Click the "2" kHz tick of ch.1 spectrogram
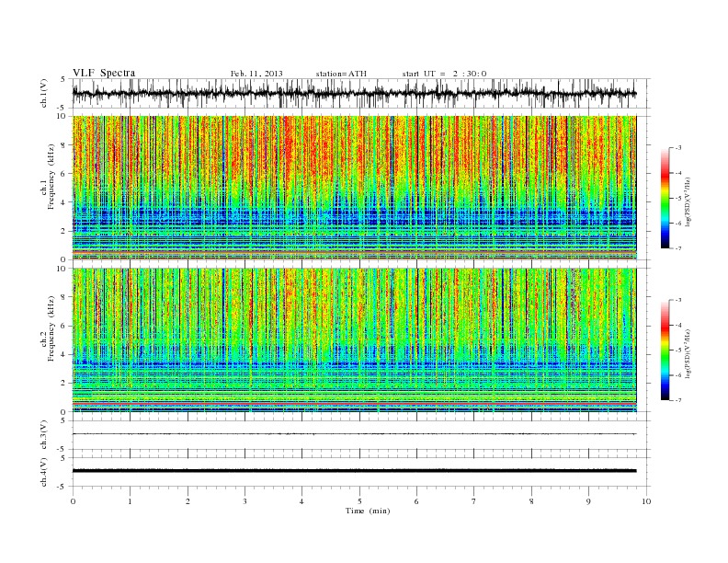The image size is (728, 563). (x=63, y=231)
